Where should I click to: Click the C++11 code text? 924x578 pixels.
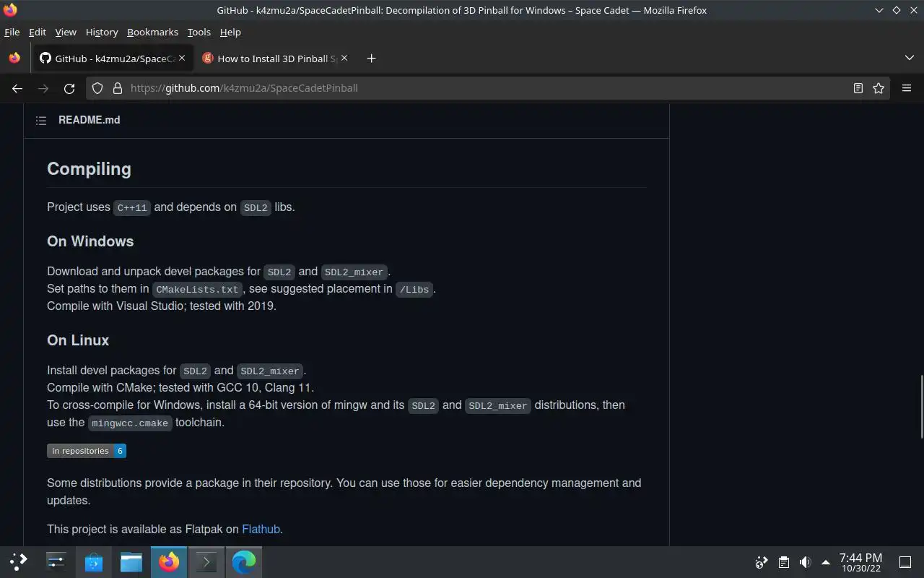click(132, 208)
